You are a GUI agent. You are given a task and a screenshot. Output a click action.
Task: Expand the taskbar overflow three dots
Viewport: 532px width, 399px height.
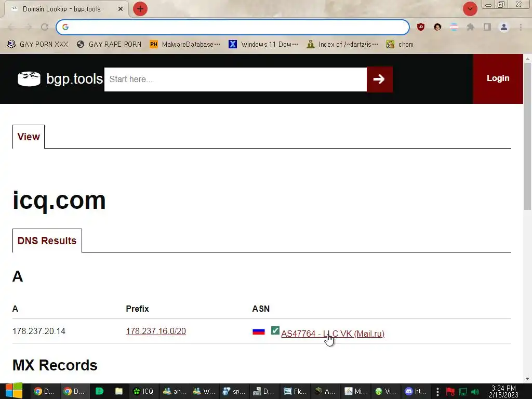coord(437,392)
